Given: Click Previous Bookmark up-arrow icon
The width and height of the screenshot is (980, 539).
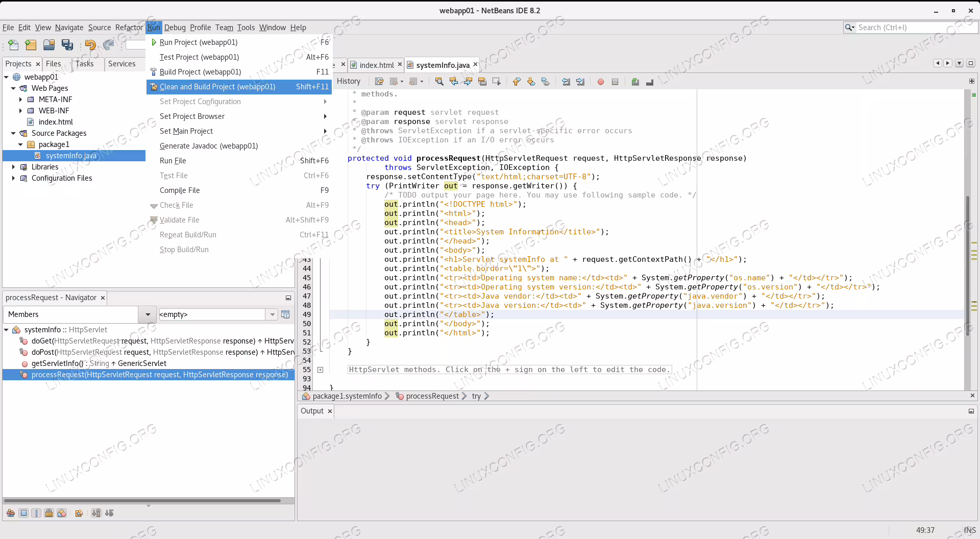Looking at the screenshot, I should click(517, 81).
